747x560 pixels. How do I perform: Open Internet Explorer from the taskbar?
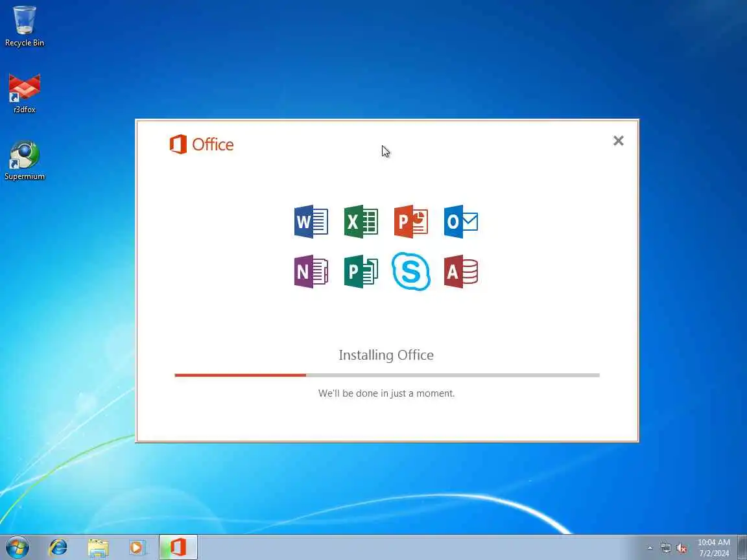coord(58,548)
